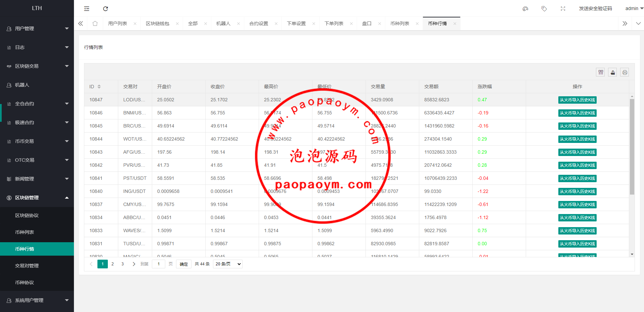Import K-line history for ING/USDT row

pos(577,192)
